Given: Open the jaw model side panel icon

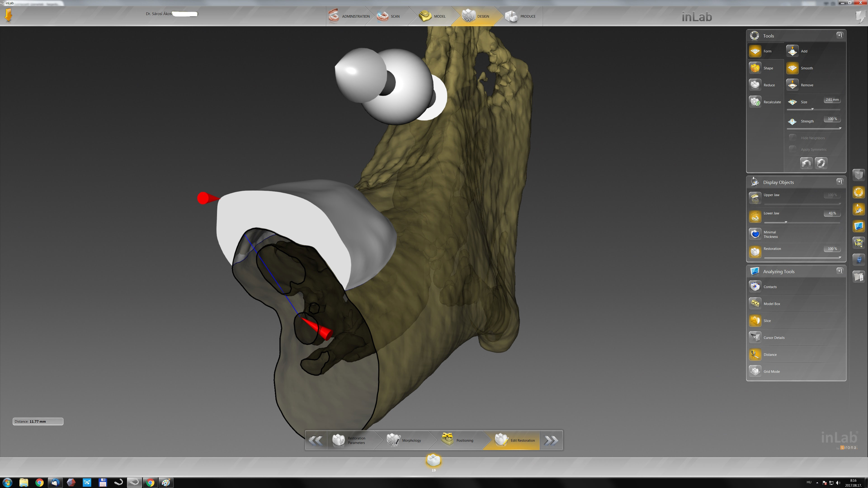Looking at the screenshot, I should tap(859, 243).
